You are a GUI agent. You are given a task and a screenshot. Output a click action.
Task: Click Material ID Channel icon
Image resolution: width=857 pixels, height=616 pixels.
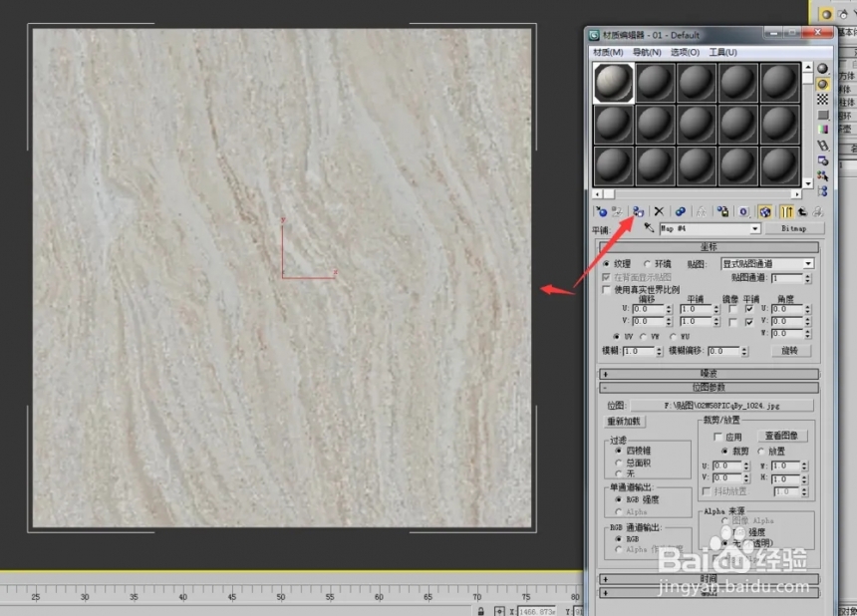point(743,212)
